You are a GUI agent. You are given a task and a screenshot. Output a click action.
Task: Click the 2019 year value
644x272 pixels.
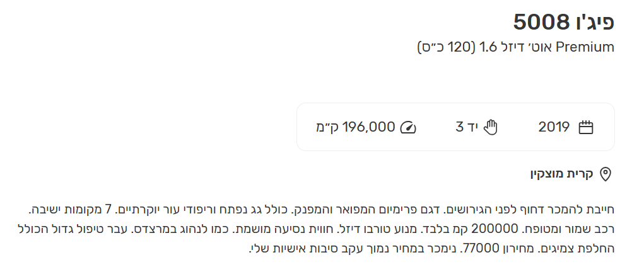point(554,127)
